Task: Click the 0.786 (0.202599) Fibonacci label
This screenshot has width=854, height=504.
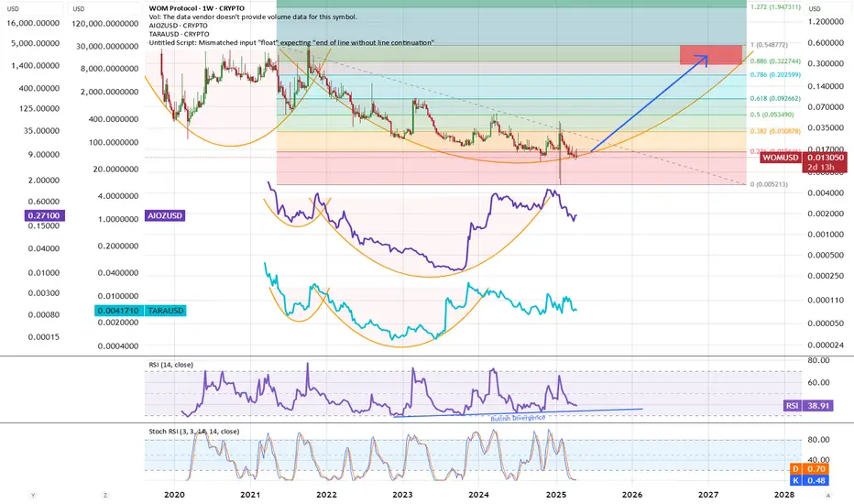Action: tap(775, 74)
